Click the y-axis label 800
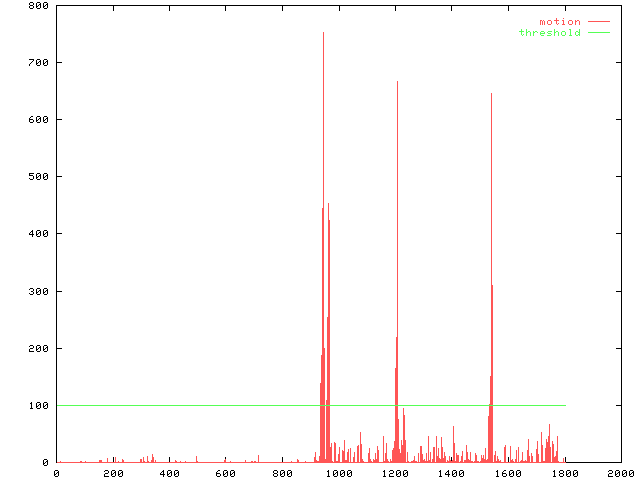The width and height of the screenshot is (640, 480). (x=39, y=6)
